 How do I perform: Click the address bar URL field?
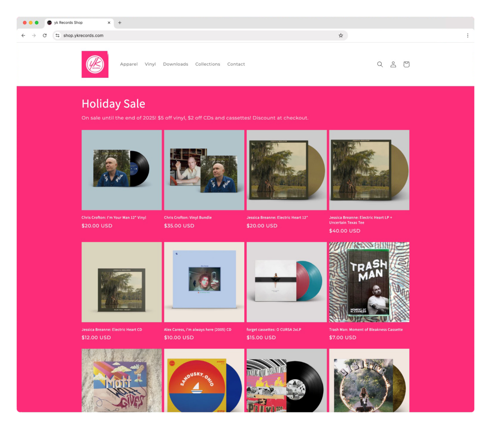(196, 36)
